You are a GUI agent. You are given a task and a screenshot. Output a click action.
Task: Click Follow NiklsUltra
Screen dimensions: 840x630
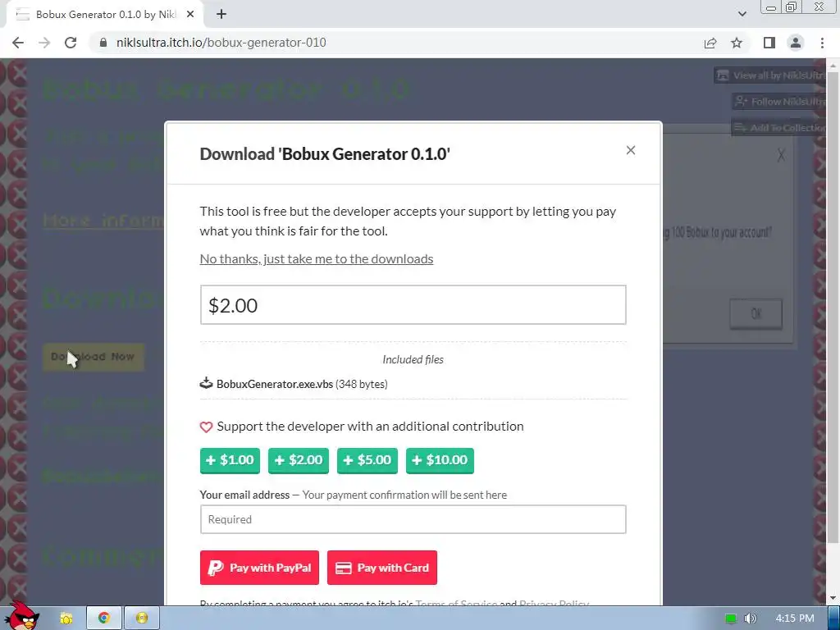pos(779,102)
